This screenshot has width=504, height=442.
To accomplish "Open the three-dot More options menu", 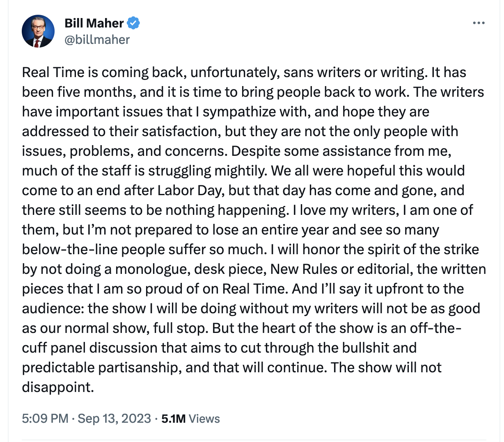I will coord(479,23).
